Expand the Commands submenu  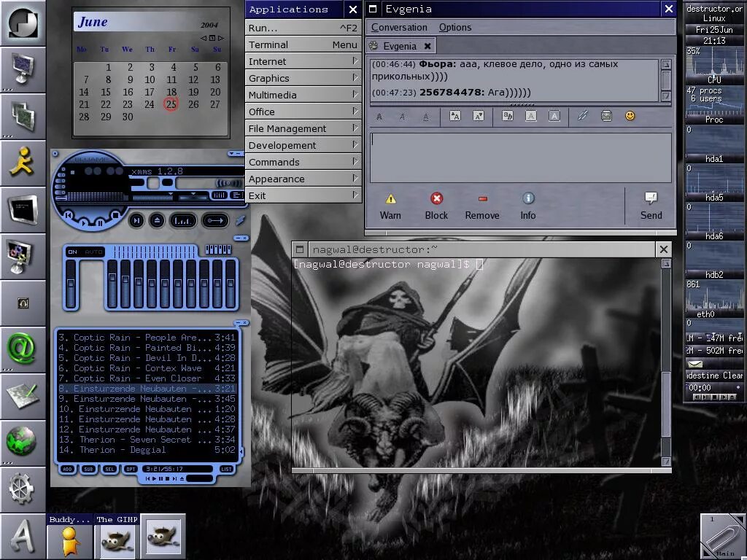[303, 162]
